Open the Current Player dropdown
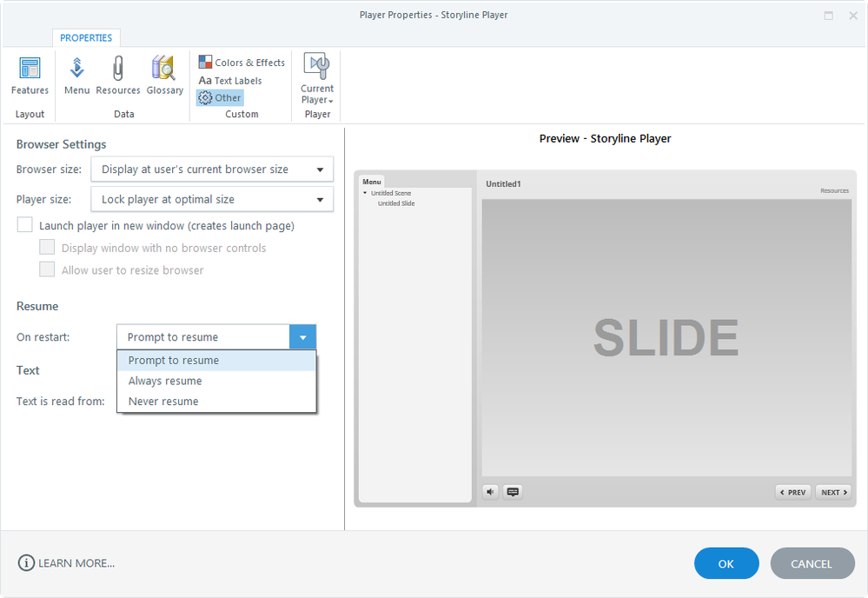 317,79
